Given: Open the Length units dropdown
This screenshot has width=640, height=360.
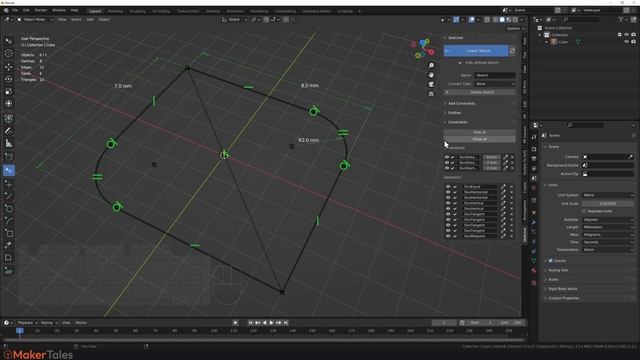Looking at the screenshot, I should pos(608,227).
